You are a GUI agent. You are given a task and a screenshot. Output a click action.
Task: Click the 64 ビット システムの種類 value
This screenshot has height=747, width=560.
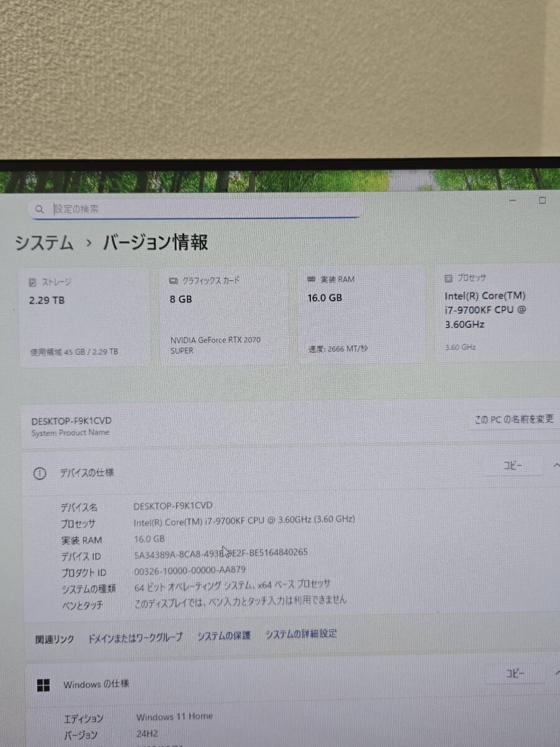tap(232, 586)
